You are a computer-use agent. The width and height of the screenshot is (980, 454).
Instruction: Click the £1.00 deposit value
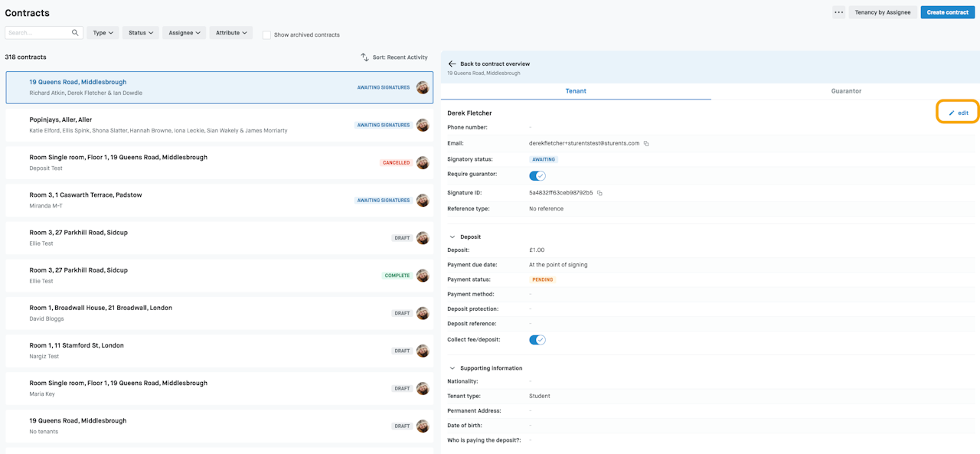pyautogui.click(x=537, y=250)
